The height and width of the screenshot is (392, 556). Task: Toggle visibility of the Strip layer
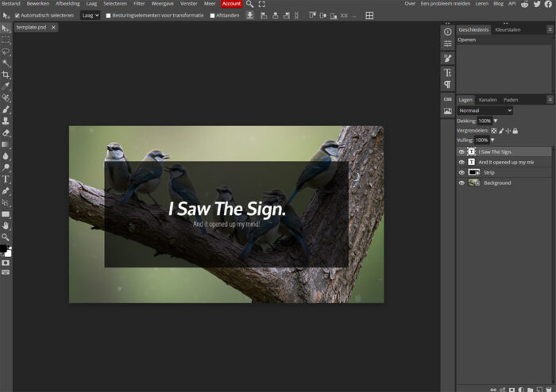tap(461, 172)
